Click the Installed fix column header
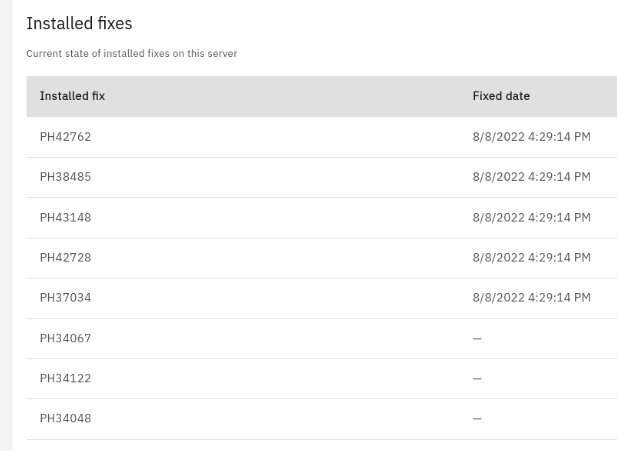 tap(72, 96)
